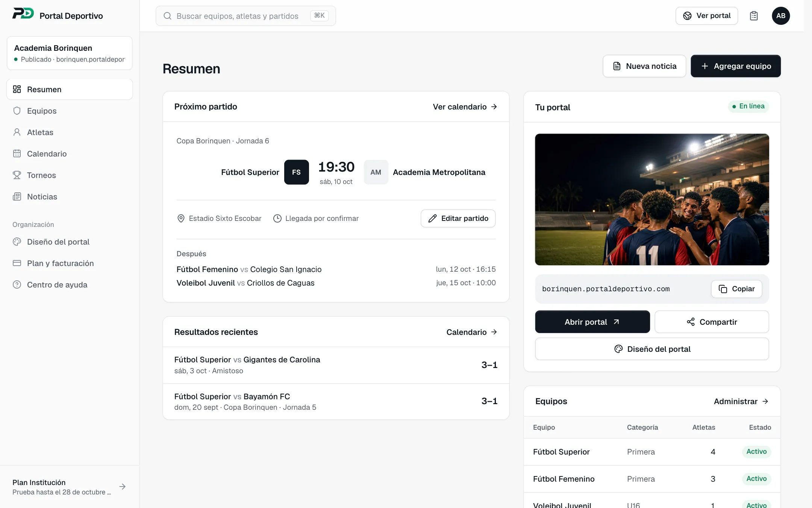Copy the portal URL with Copiar

tap(736, 289)
